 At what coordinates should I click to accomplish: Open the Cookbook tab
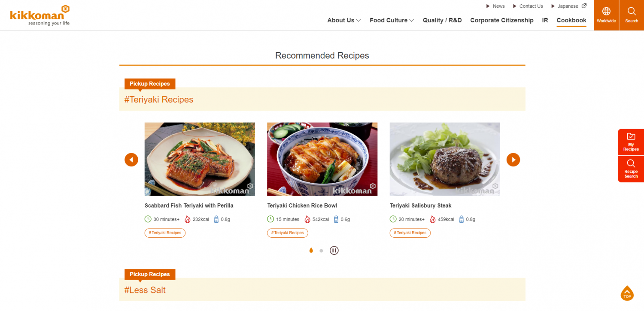tap(571, 20)
